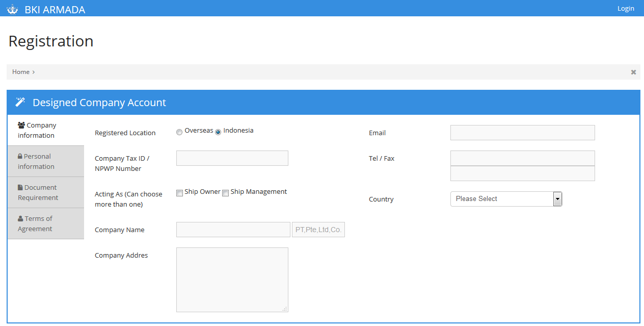The image size is (644, 326).
Task: Select the Overseas radio button
Action: [x=179, y=133]
